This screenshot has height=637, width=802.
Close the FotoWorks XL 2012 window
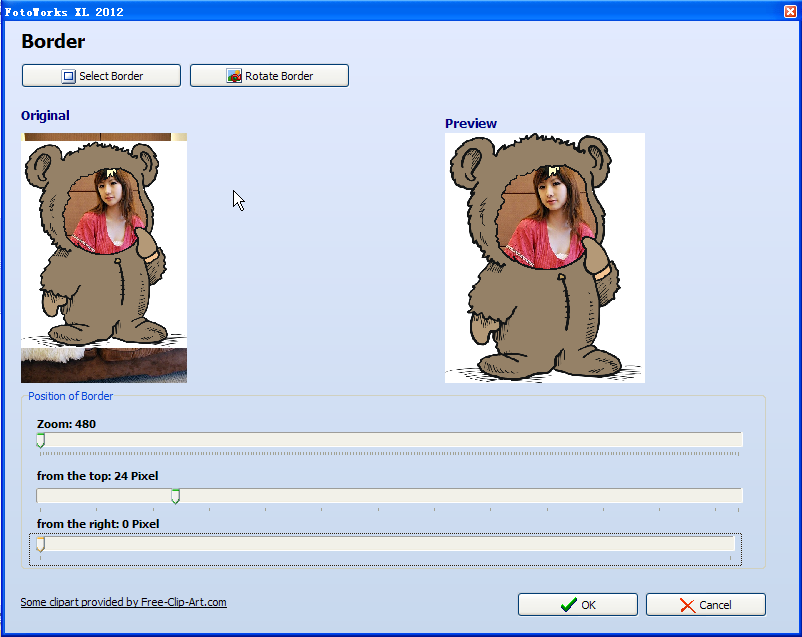click(x=790, y=9)
